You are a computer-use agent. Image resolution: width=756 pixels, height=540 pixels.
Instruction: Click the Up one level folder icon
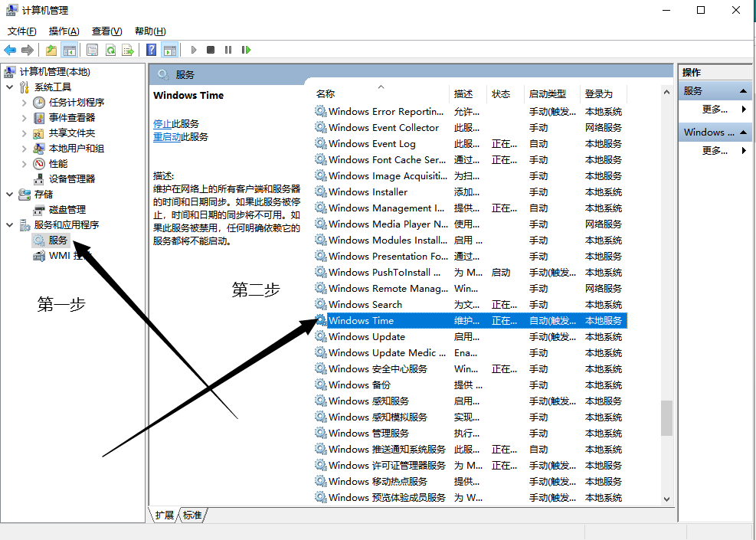click(51, 50)
